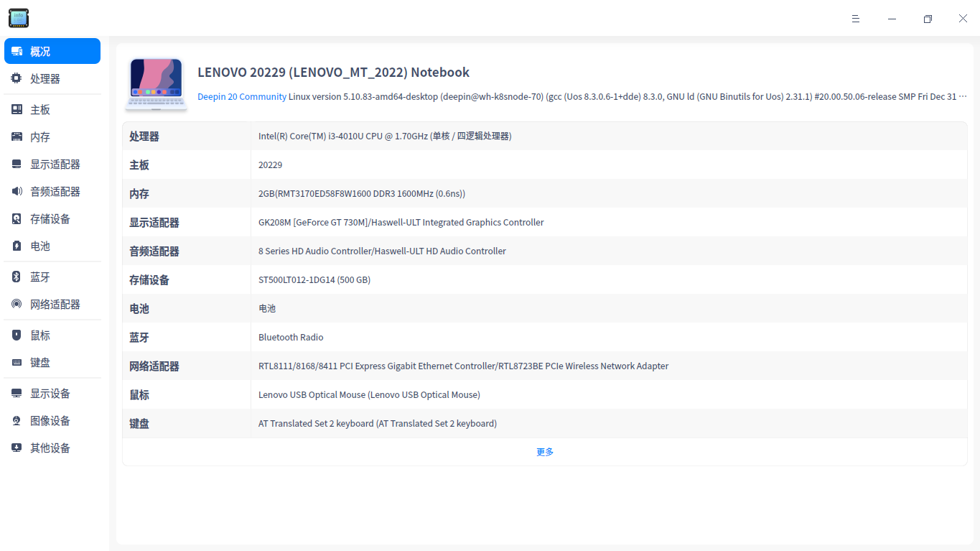Screen dimensions: 980x551
Task: Click the 电池 battery icon in sidebar
Action: point(17,246)
